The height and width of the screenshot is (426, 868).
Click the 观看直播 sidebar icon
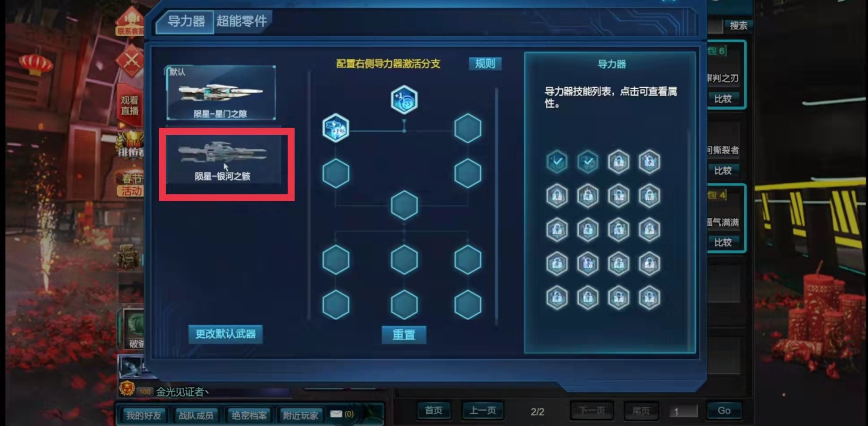pyautogui.click(x=130, y=106)
